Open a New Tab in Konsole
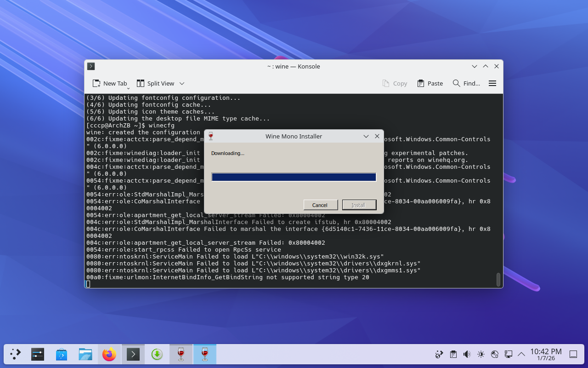Image resolution: width=588 pixels, height=368 pixels. point(110,83)
